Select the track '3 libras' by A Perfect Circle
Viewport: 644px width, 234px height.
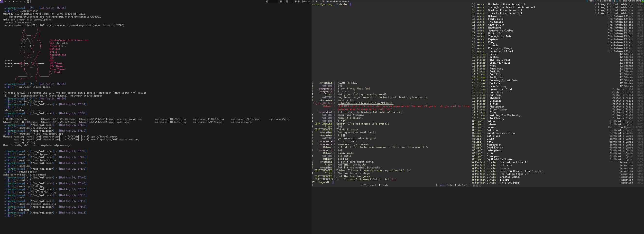[x=506, y=165]
